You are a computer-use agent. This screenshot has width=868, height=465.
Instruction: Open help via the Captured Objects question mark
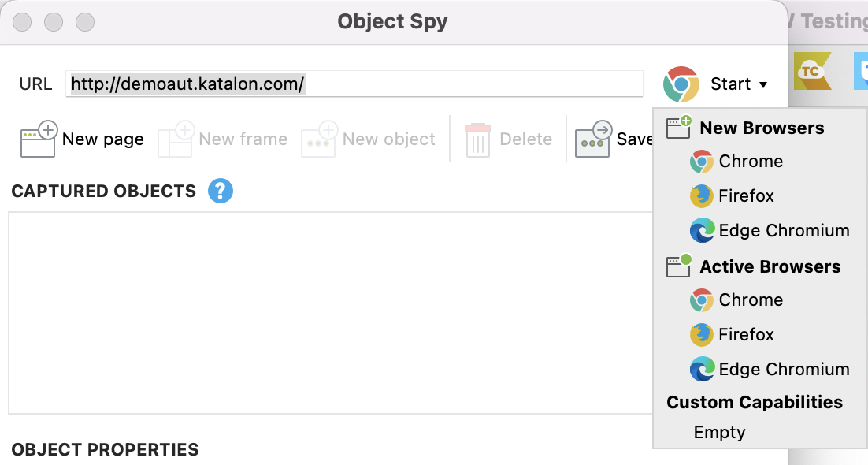[221, 191]
